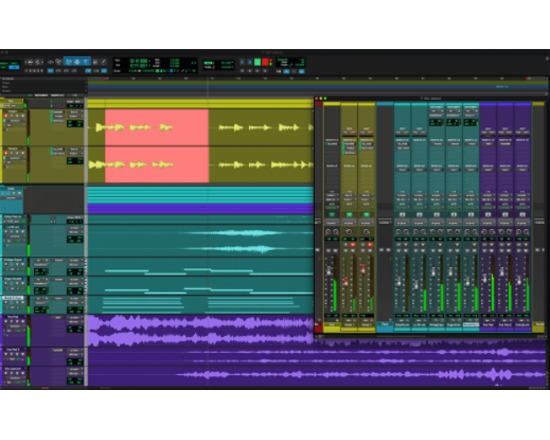This screenshot has width=550, height=440.
Task: Click the timeline ruler above the tracks
Action: coord(316,79)
